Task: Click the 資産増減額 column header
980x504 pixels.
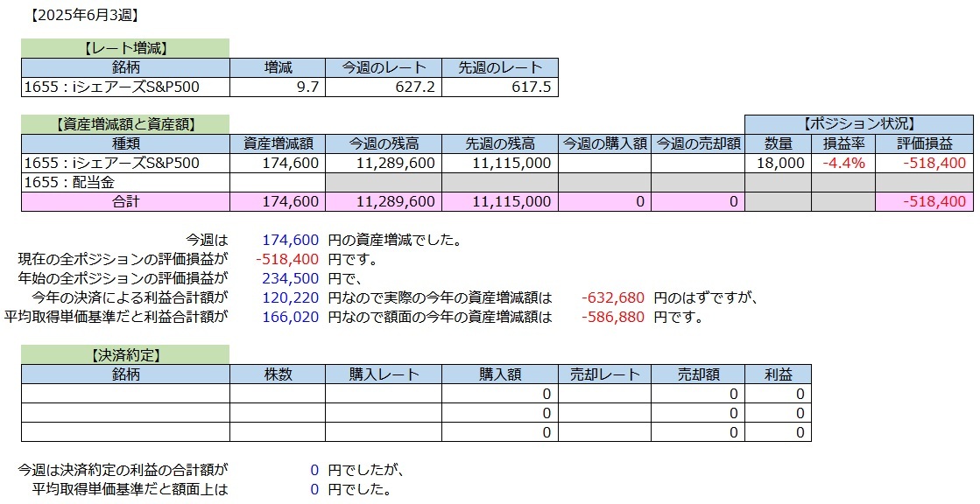Action: click(278, 143)
